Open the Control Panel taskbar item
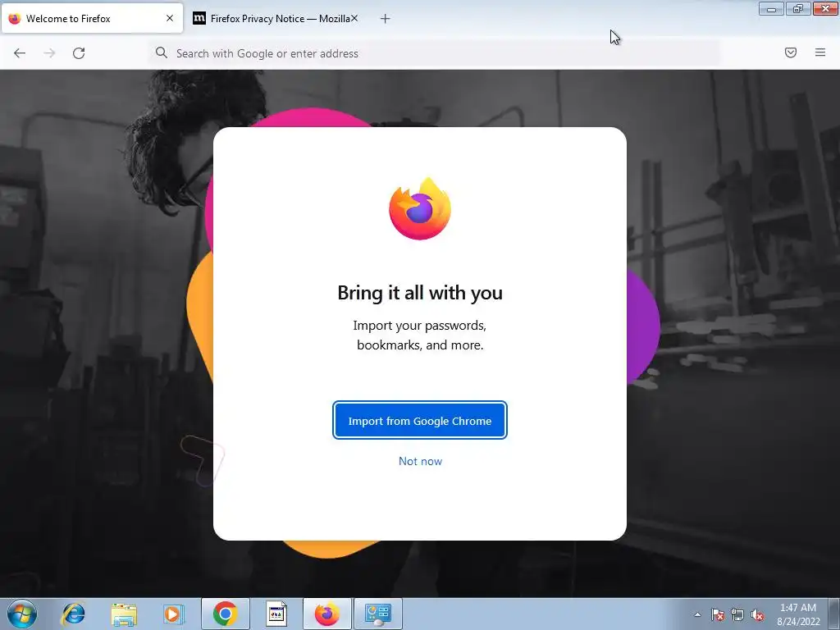Screen dimensions: 840x630 pyautogui.click(x=377, y=614)
